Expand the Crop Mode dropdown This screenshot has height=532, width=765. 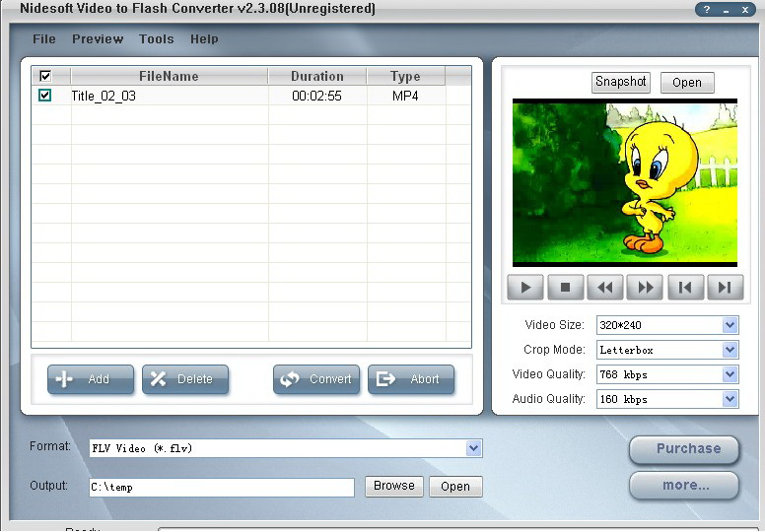pyautogui.click(x=730, y=350)
